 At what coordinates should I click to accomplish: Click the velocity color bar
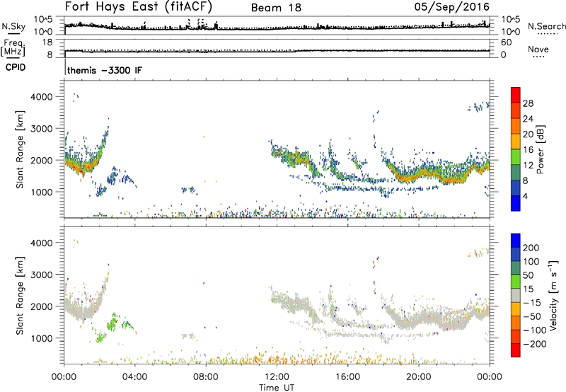point(516,295)
